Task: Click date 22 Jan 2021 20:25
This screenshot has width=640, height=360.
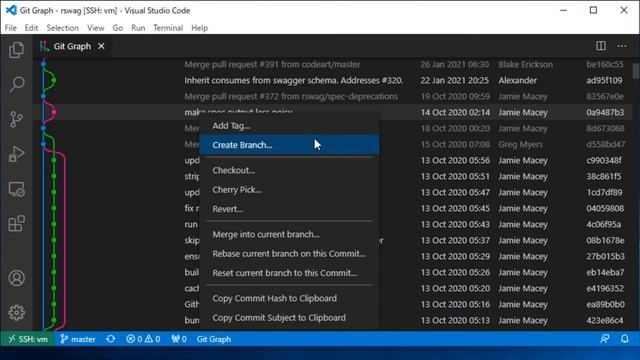Action: click(454, 80)
